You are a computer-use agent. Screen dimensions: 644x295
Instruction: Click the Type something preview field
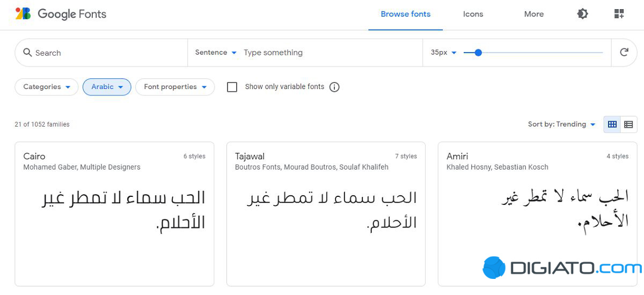click(x=327, y=53)
